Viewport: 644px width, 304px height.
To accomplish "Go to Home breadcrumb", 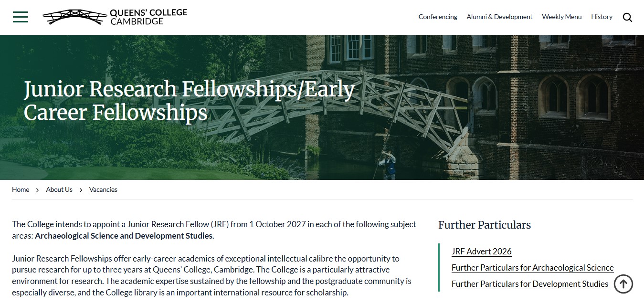I will (21, 189).
